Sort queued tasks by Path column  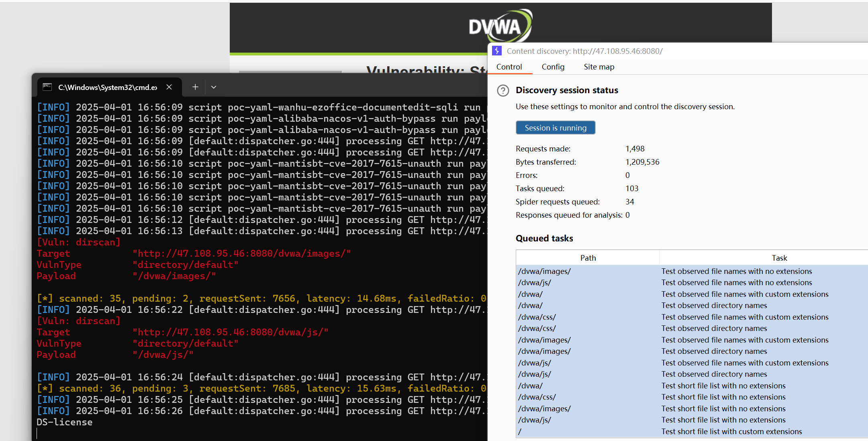click(x=588, y=258)
